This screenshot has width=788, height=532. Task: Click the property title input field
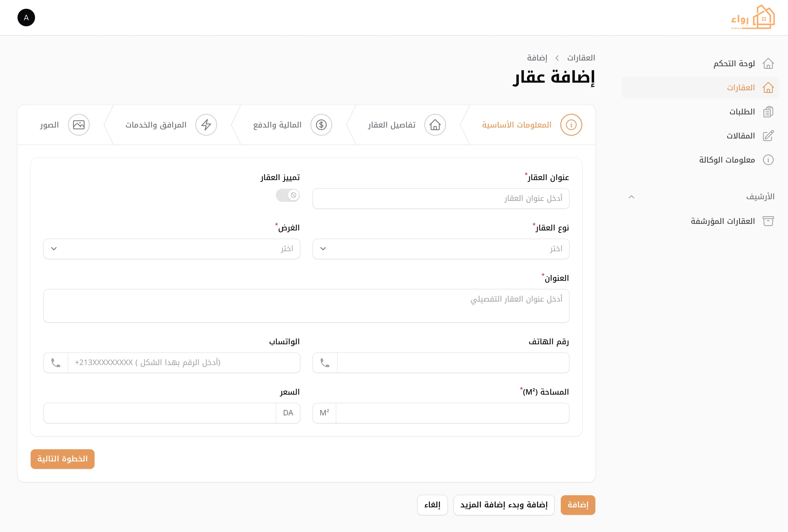(441, 198)
